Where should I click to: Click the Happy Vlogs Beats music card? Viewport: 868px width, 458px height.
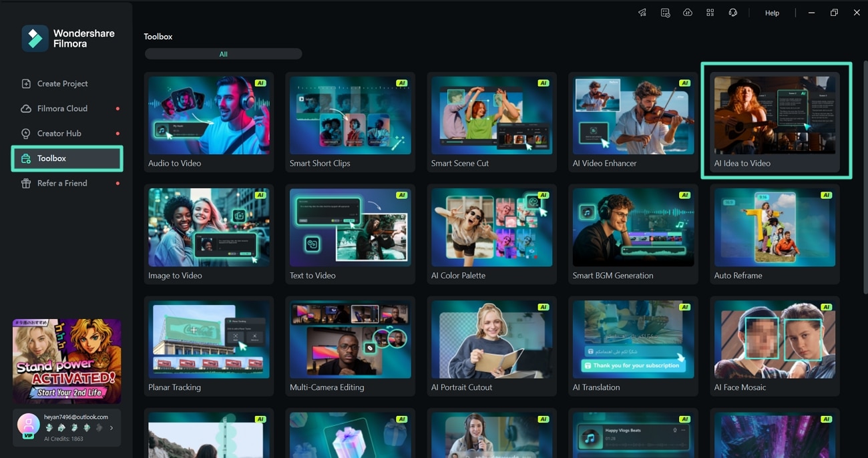coord(633,433)
